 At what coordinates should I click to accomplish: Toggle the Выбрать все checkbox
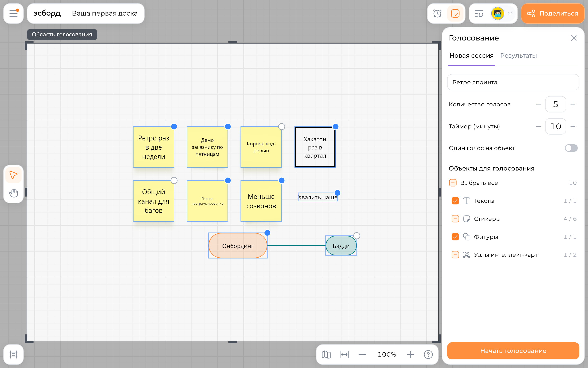453,183
